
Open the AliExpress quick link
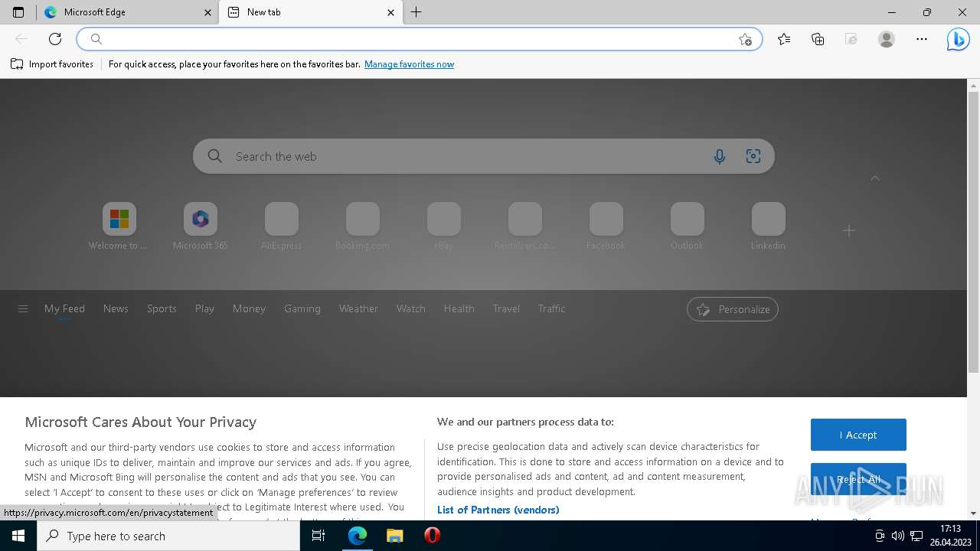282,227
